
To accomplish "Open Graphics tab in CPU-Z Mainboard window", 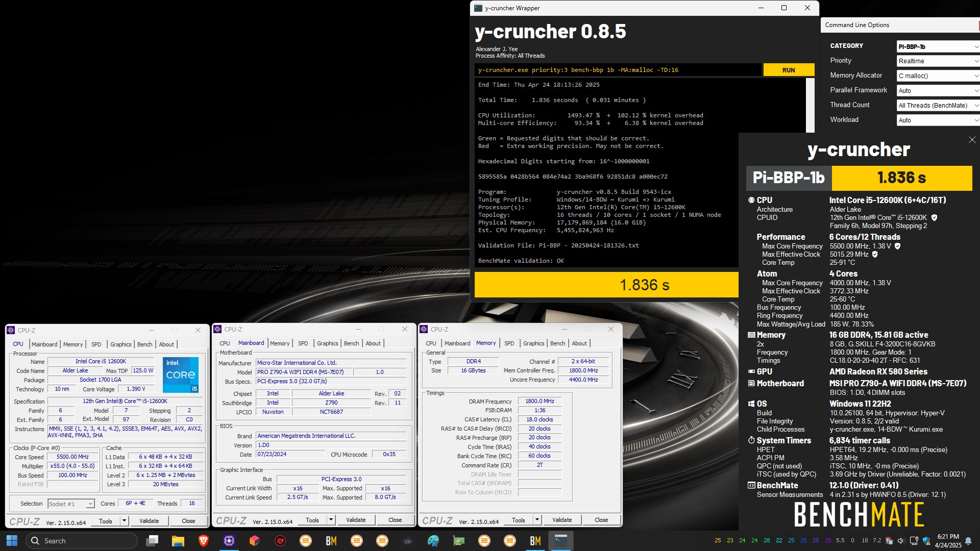I will [x=327, y=343].
